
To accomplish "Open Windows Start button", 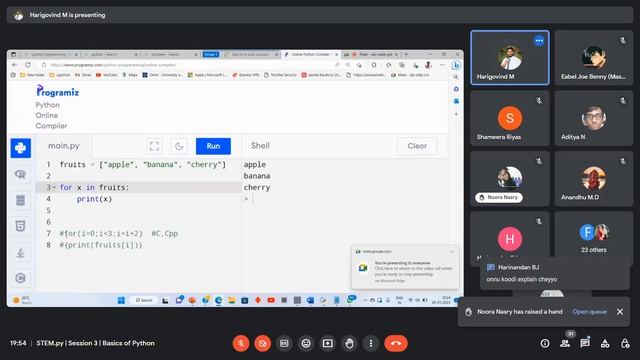I will pos(121,300).
